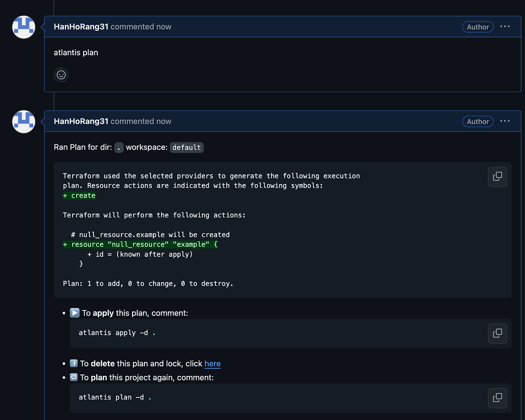Select 'To plan this project again, comment:' text
Image resolution: width=525 pixels, height=420 pixels.
click(147, 377)
